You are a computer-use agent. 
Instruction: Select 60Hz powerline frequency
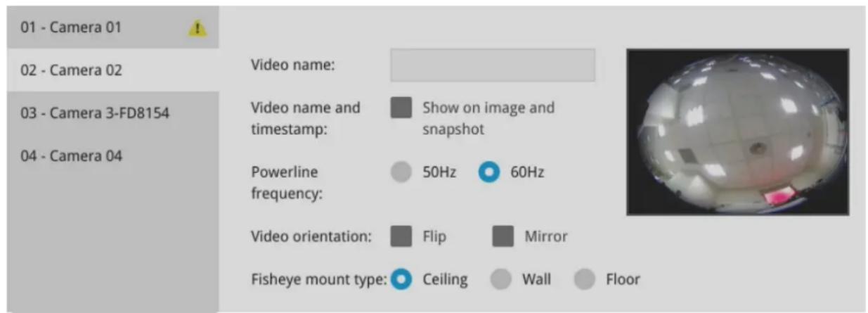point(489,172)
